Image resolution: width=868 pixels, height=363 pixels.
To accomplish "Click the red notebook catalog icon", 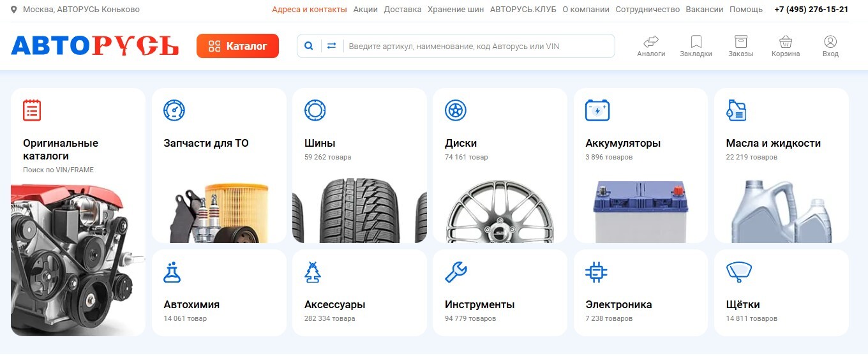I will [32, 110].
